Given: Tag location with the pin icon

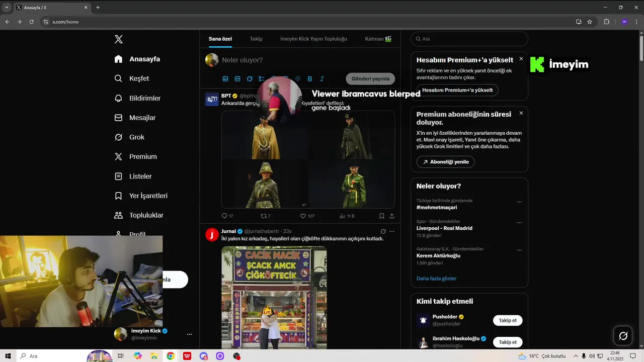Looking at the screenshot, I should pyautogui.click(x=298, y=79).
